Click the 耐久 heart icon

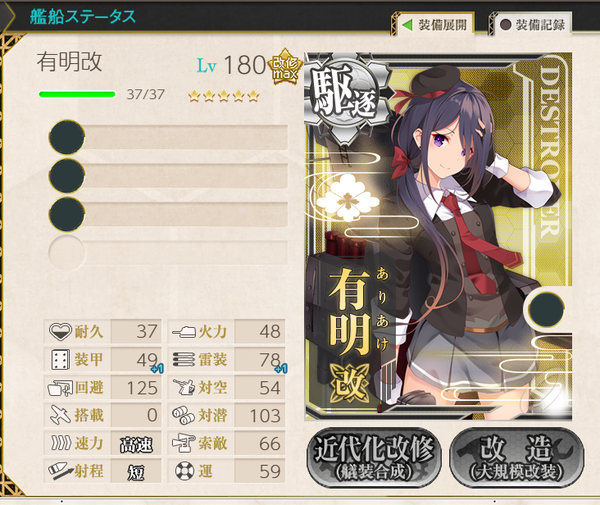tap(60, 331)
